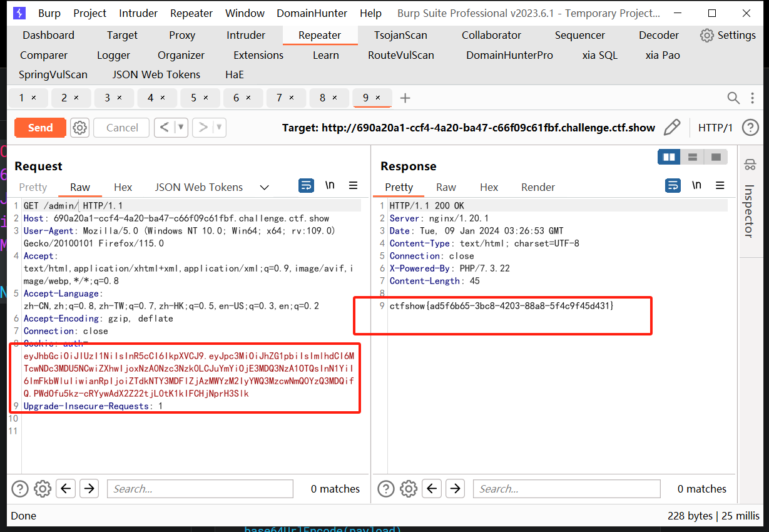The height and width of the screenshot is (532, 769).
Task: Add a new Repeater tab
Action: [x=405, y=98]
